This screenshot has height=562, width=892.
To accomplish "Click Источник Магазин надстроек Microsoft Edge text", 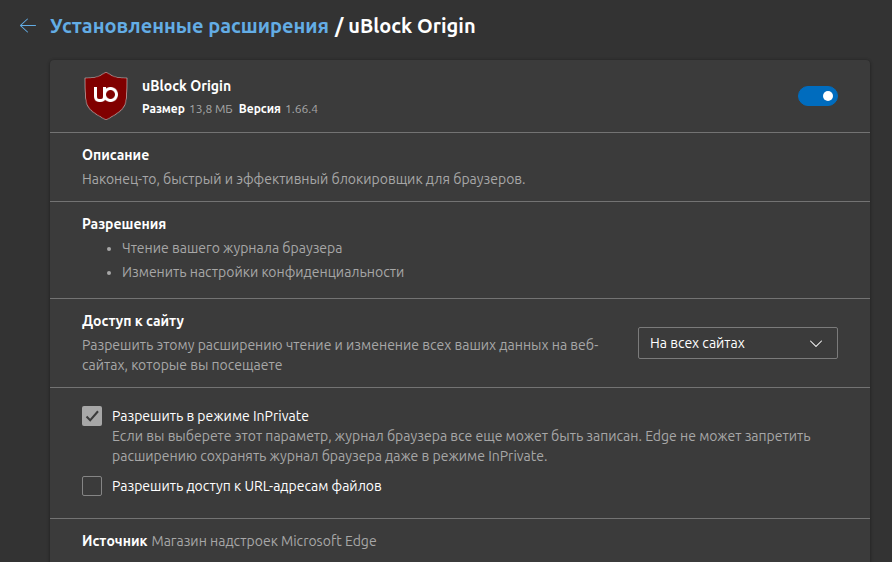I will point(229,541).
